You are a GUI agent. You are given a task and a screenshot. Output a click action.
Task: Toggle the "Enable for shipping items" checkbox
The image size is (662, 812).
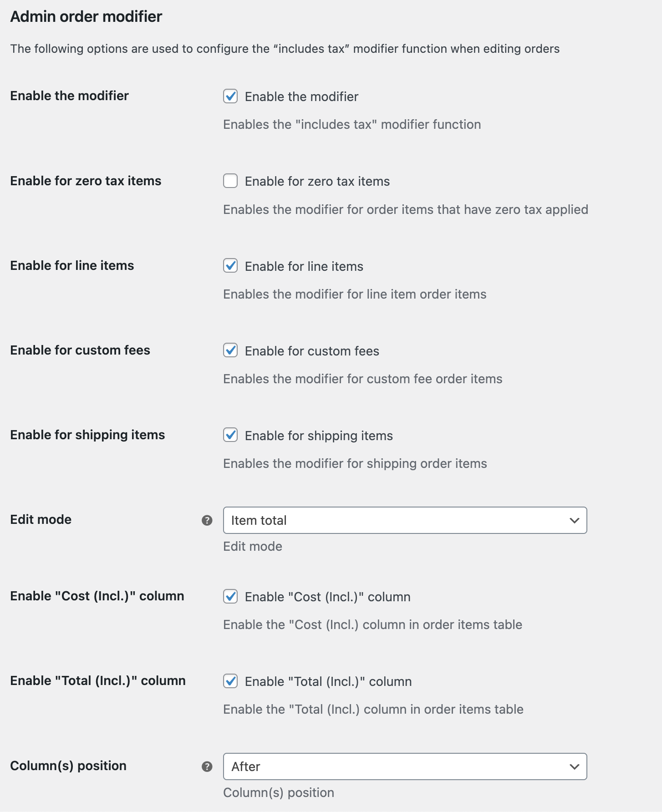point(231,436)
